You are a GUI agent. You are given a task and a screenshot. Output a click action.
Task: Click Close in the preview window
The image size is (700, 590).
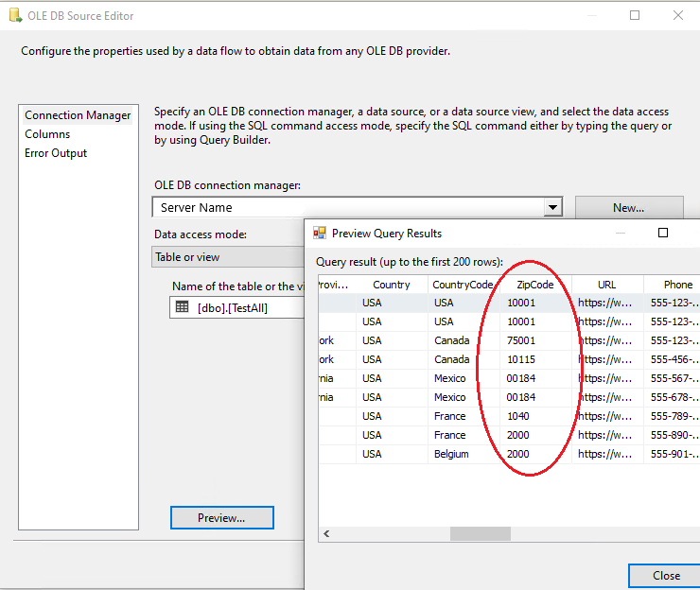666,575
